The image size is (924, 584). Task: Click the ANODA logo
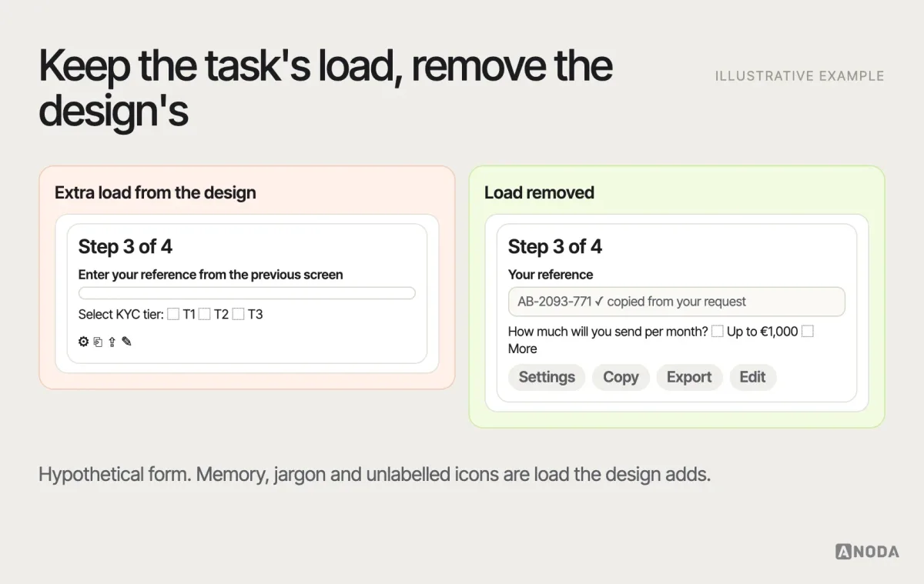[x=867, y=551]
